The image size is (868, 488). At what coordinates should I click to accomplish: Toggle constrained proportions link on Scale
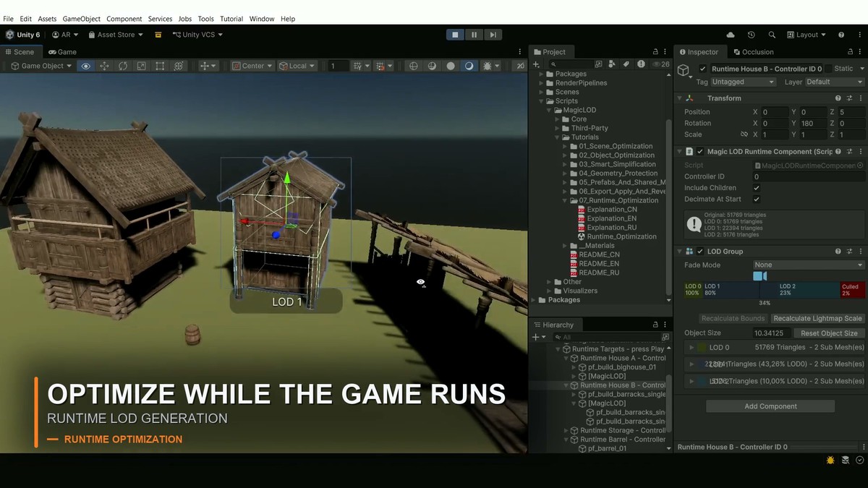pos(744,134)
